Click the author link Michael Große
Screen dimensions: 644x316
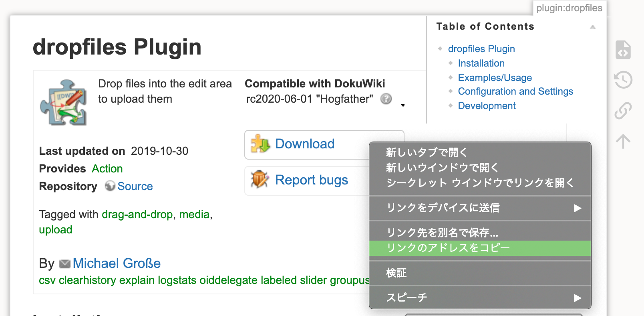pyautogui.click(x=117, y=263)
